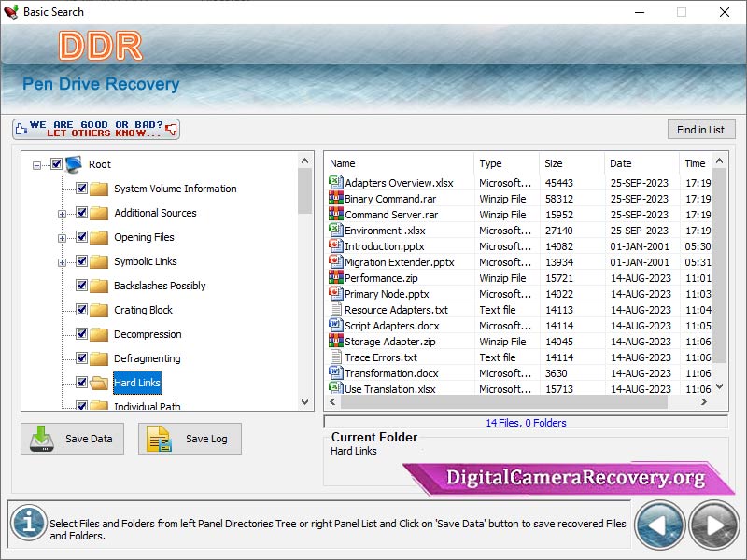Expand the Opening Files folder

tap(63, 238)
